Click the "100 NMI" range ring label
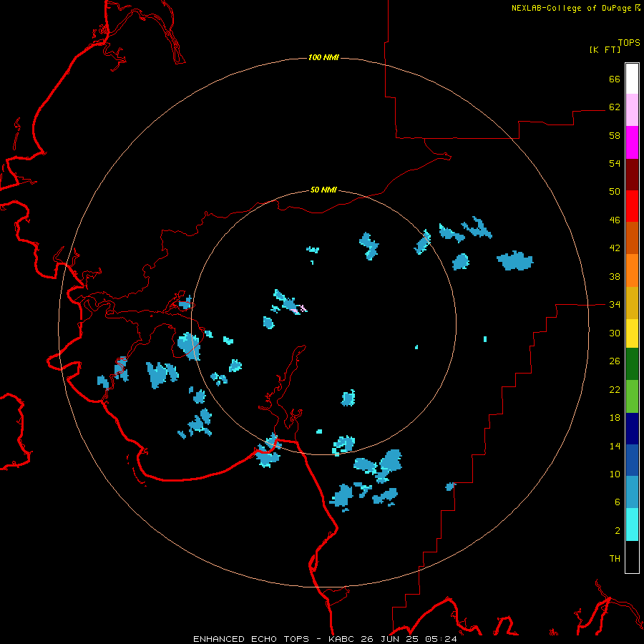The image size is (644, 644). tap(323, 57)
